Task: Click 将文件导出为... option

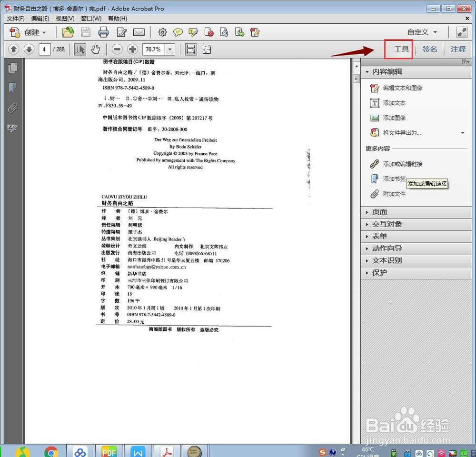Action: coord(395,133)
